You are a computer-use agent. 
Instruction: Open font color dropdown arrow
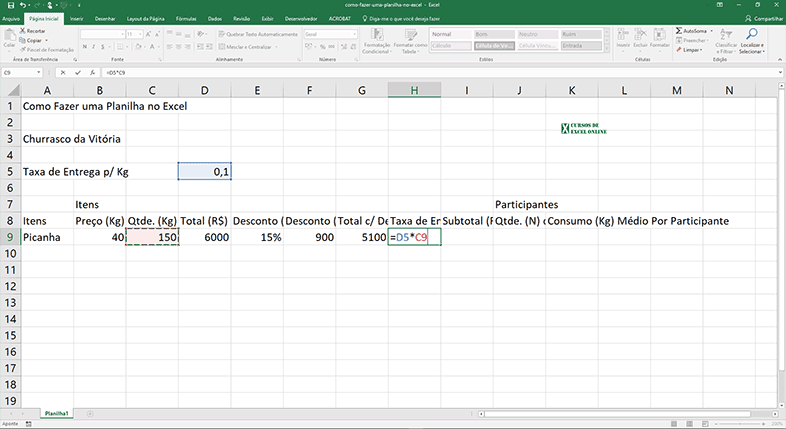coord(158,47)
